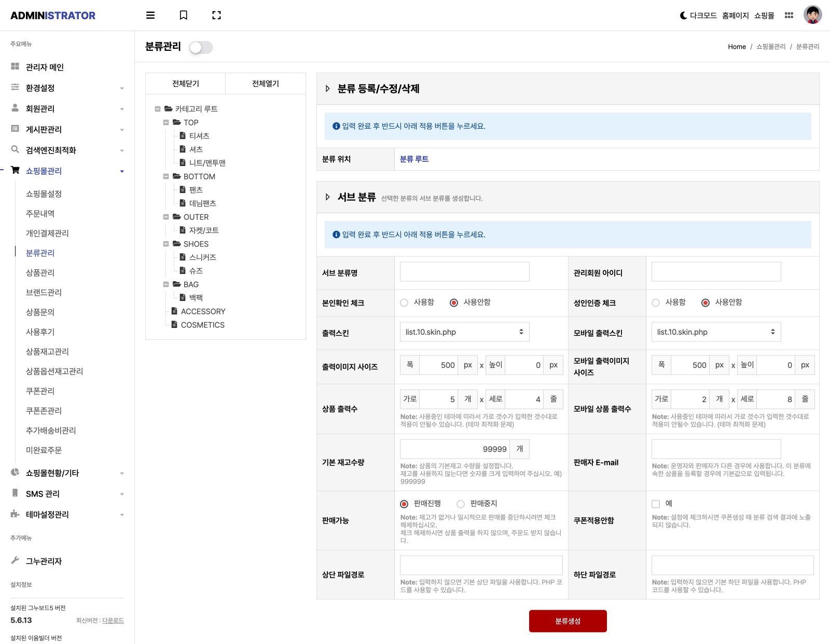This screenshot has height=644, width=830.
Task: Collapse the OUTER tree node toggle
Action: pyautogui.click(x=166, y=217)
